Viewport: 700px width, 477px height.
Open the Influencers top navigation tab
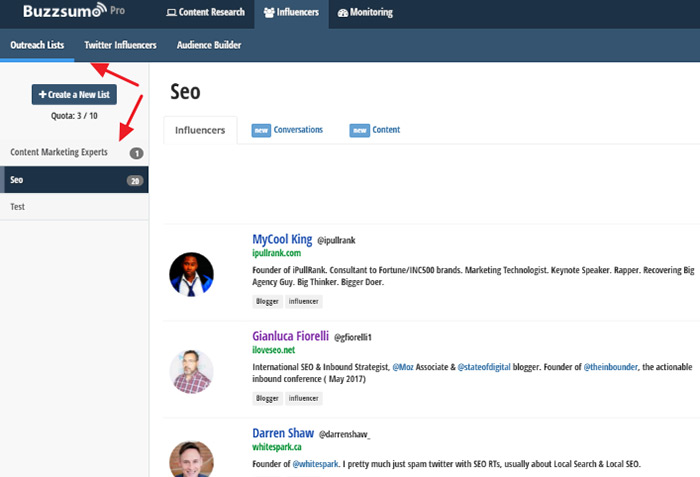click(290, 13)
